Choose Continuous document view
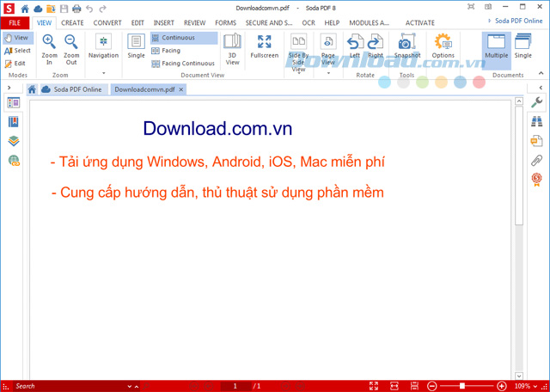550x392 pixels. [184, 38]
